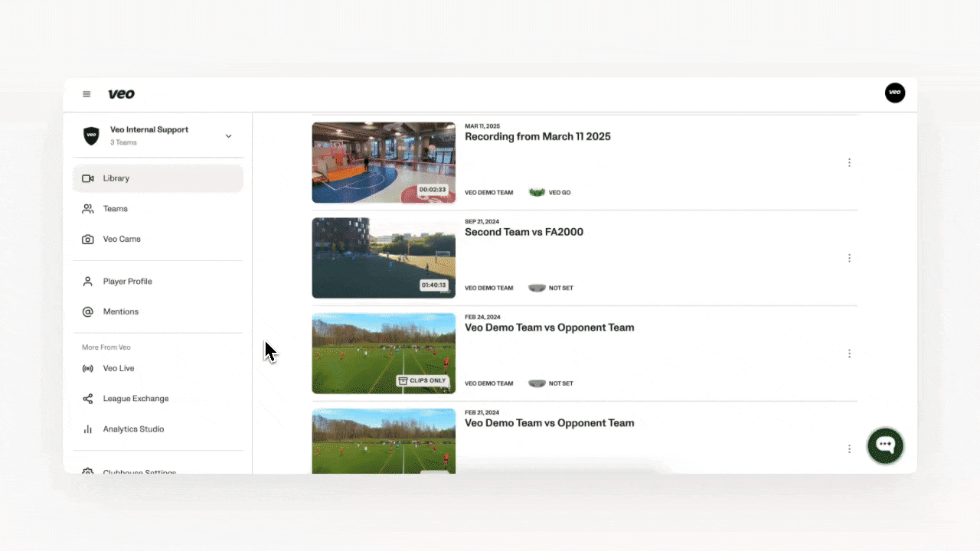Click the League Exchange share icon
The height and width of the screenshot is (551, 980).
coord(88,399)
